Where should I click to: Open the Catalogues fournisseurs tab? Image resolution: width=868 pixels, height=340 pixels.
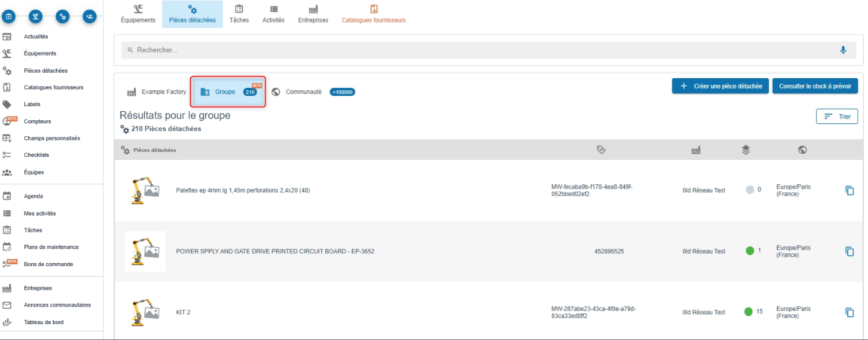pos(373,14)
